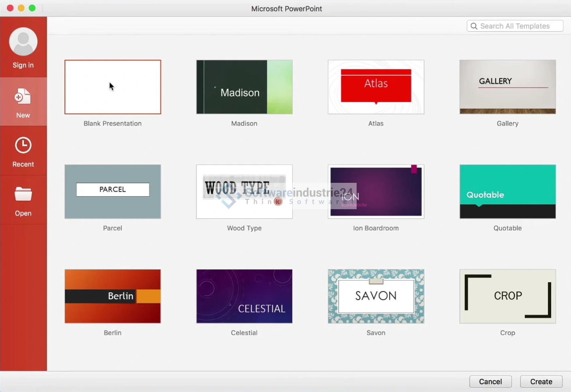Choose the Savon template thumbnail
571x392 pixels.
tap(376, 296)
